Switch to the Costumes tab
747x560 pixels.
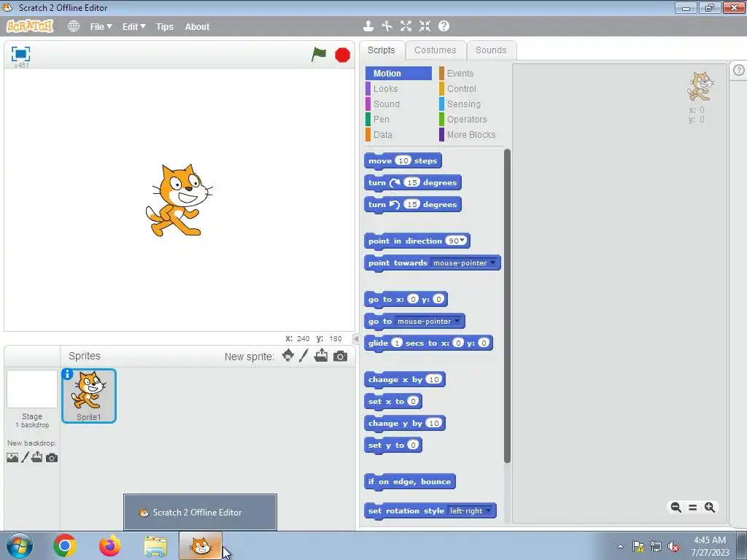(435, 50)
